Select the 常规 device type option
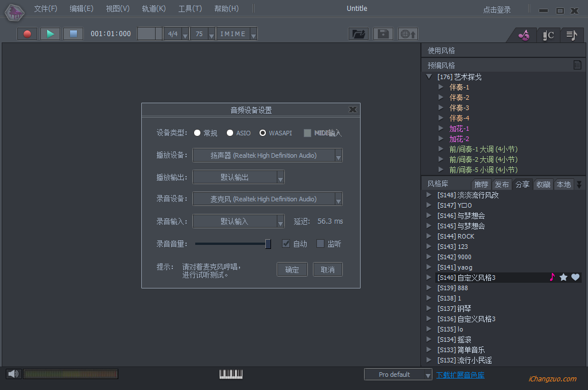Image resolution: width=588 pixels, height=390 pixels. pos(198,133)
